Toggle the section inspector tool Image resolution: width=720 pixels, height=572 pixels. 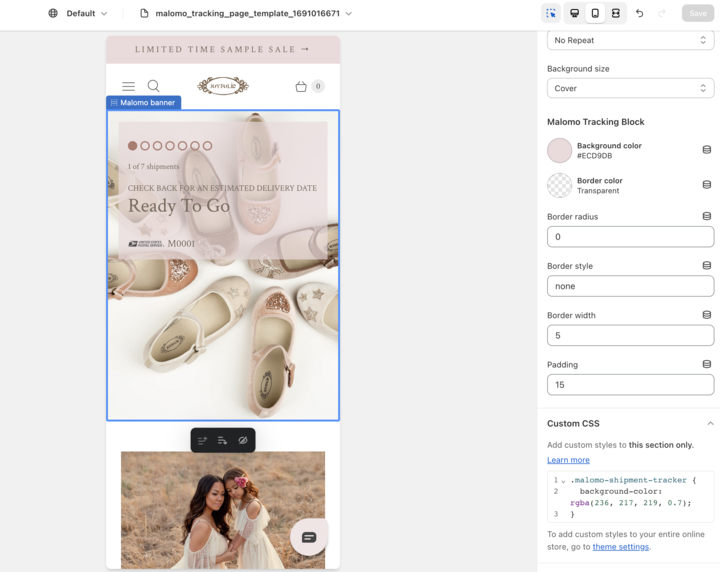tap(551, 13)
